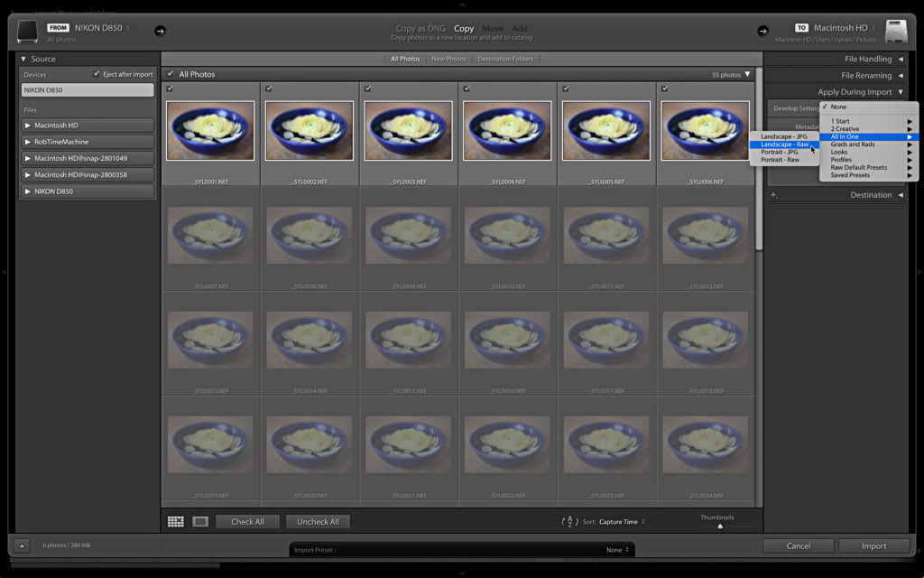Click the Check All button
Screen dimensions: 924x578
pos(247,521)
